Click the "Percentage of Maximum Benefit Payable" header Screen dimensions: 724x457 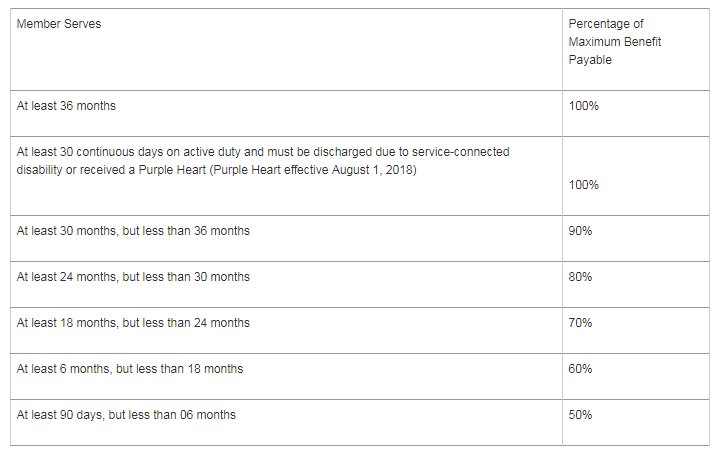[x=614, y=41]
